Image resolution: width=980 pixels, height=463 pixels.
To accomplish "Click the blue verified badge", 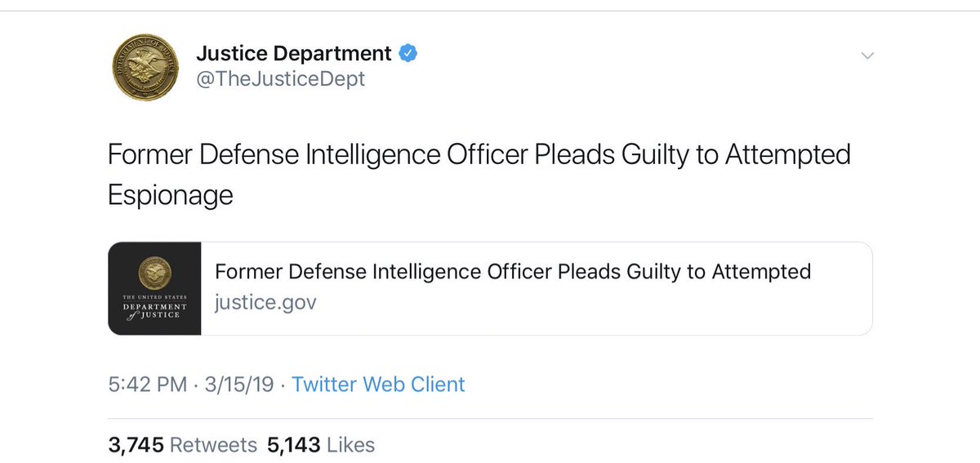I will tap(408, 54).
